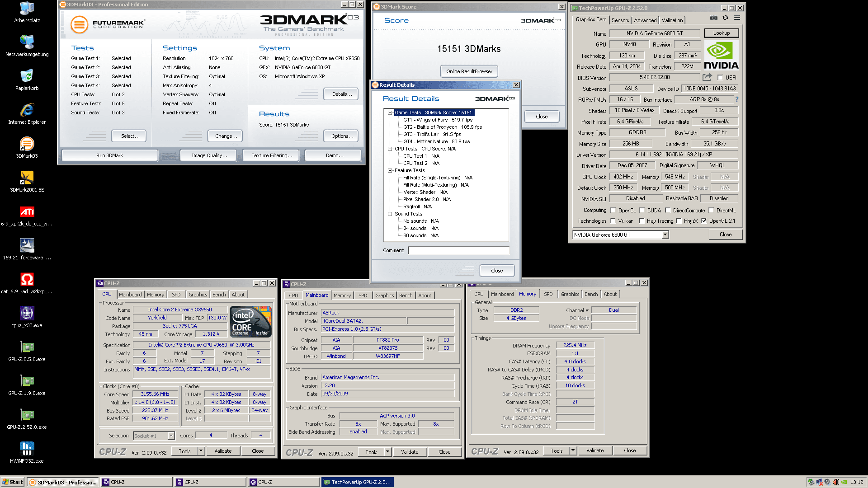Screen dimensions: 868x488
Task: Click the disconnected network tray icon
Action: coord(819,482)
